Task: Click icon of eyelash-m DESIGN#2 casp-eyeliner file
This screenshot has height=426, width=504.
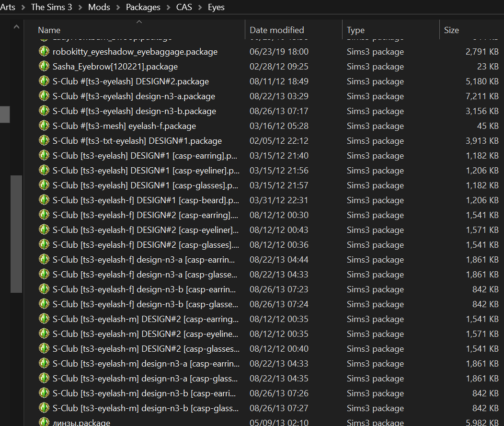Action: click(x=44, y=334)
